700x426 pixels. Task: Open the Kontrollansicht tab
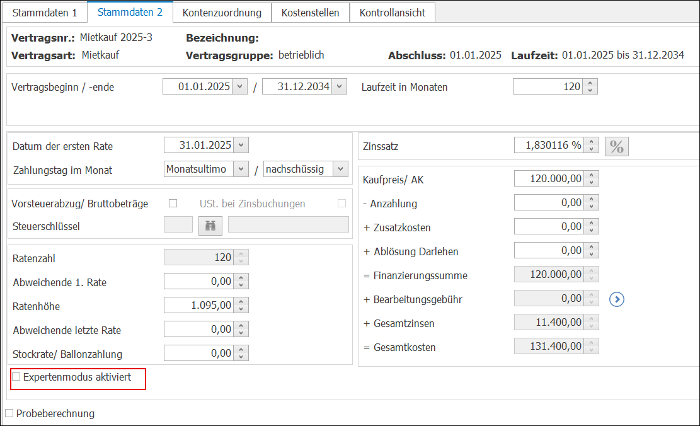392,13
